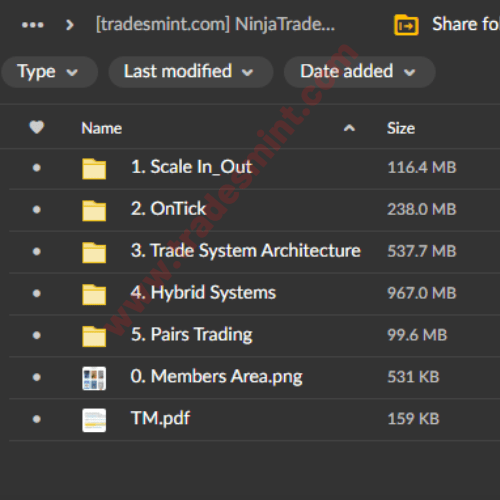Image resolution: width=500 pixels, height=500 pixels.
Task: Toggle the ascending sort arrow
Action: point(349,128)
